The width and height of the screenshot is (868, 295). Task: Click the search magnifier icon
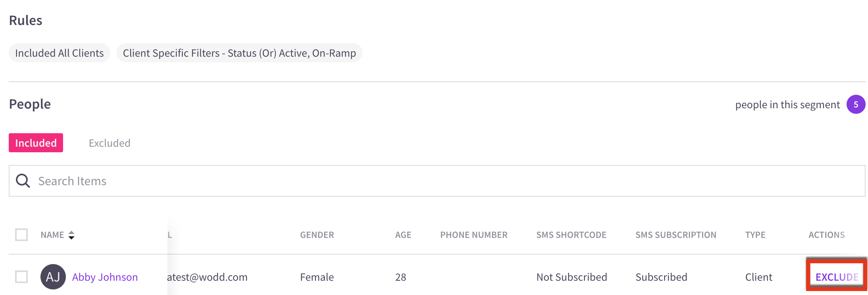click(23, 181)
